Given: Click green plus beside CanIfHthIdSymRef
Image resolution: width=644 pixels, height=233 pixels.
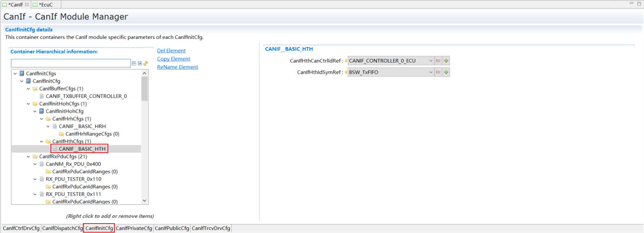Looking at the screenshot, I should [446, 72].
